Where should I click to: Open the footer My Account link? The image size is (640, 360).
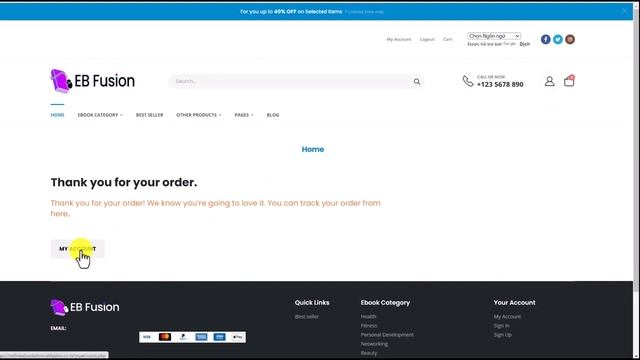[x=507, y=316]
